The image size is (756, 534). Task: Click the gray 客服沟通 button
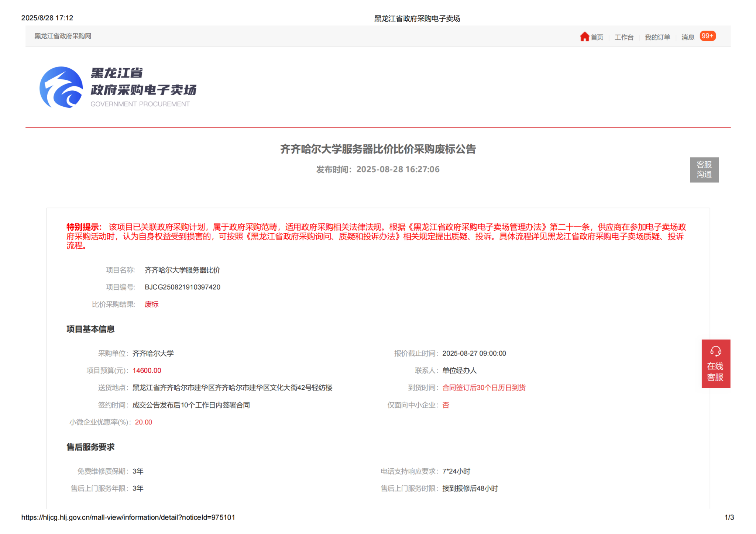[704, 170]
